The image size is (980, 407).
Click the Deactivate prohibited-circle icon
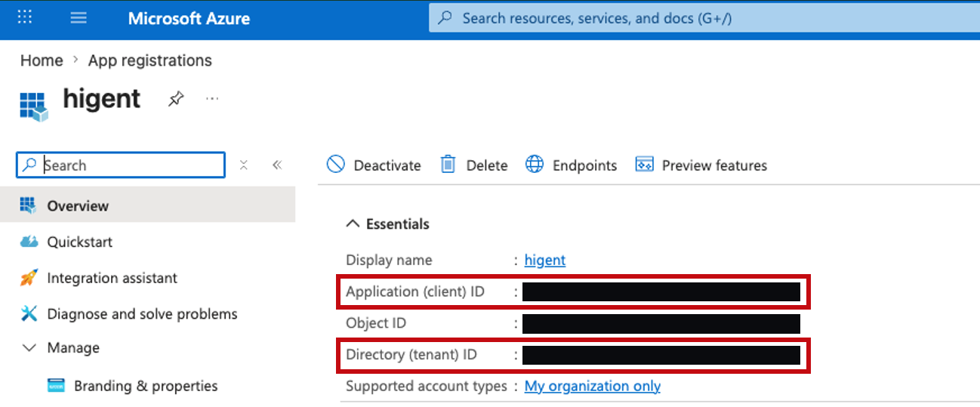click(x=336, y=165)
